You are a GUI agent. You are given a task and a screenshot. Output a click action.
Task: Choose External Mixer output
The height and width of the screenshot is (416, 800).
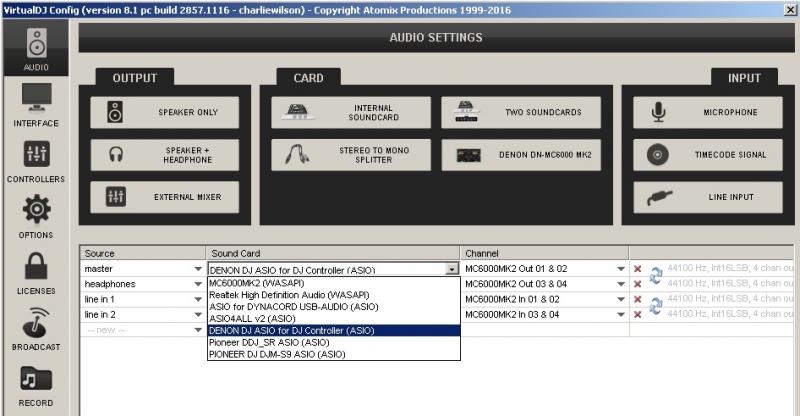(164, 197)
